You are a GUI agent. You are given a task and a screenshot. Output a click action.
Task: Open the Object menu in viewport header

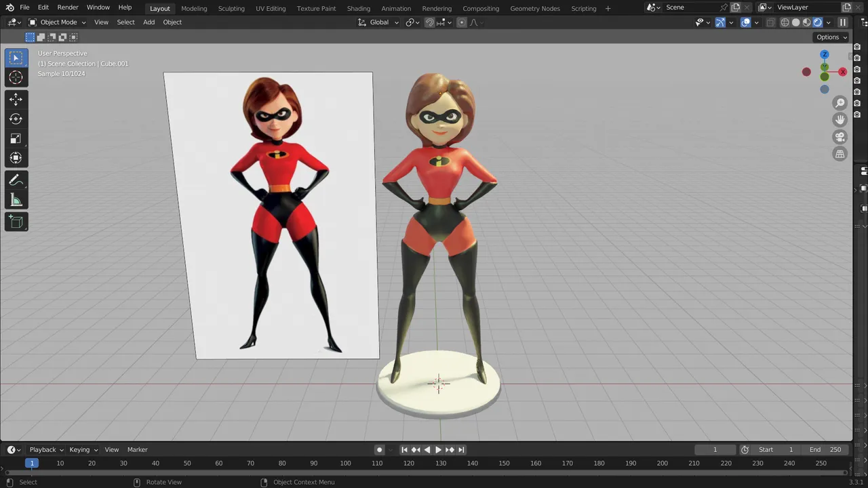click(172, 22)
